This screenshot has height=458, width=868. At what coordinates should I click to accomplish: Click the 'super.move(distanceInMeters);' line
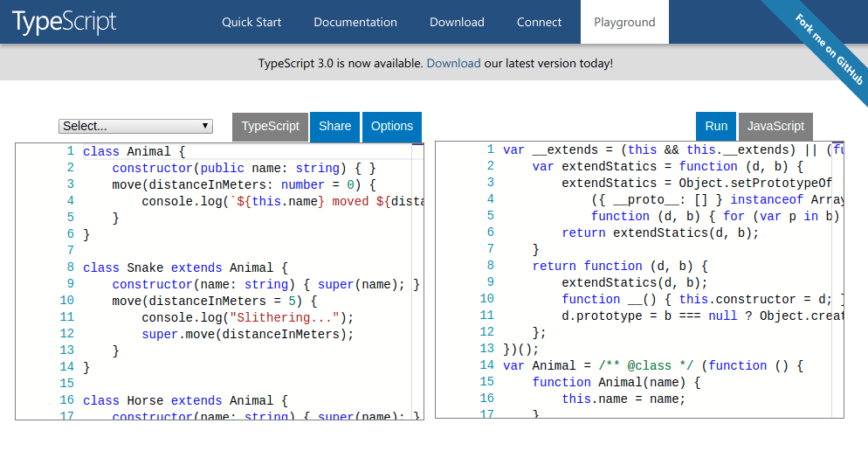pos(247,335)
